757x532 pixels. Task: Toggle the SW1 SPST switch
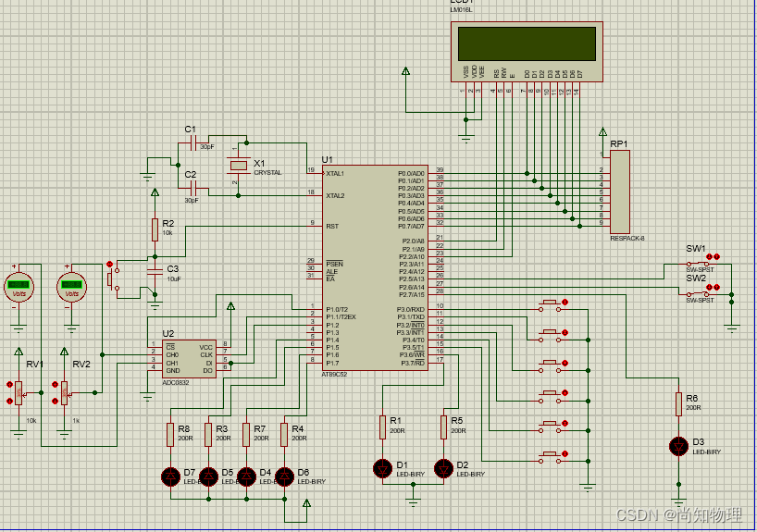click(x=697, y=264)
